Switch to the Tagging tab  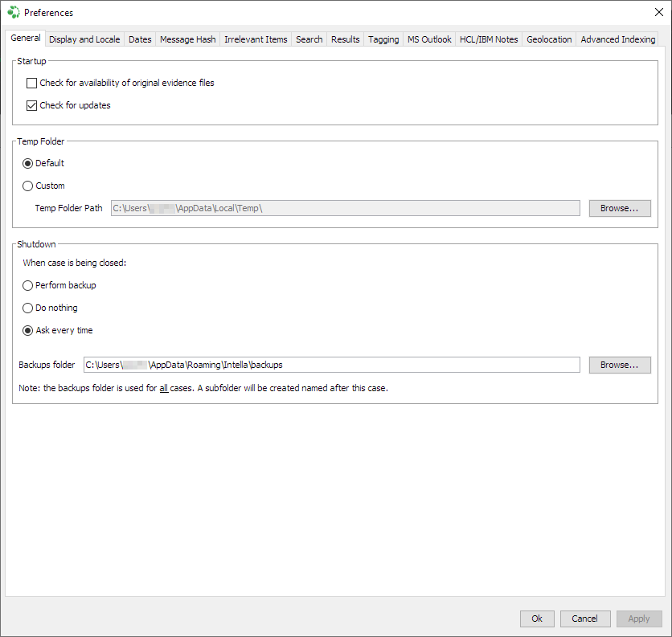tap(383, 39)
